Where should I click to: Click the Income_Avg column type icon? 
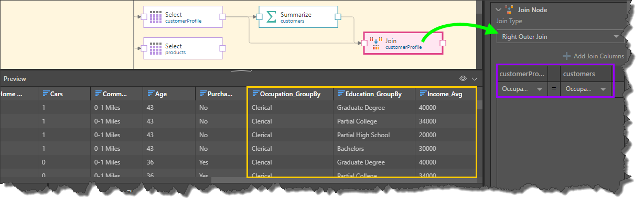424,94
